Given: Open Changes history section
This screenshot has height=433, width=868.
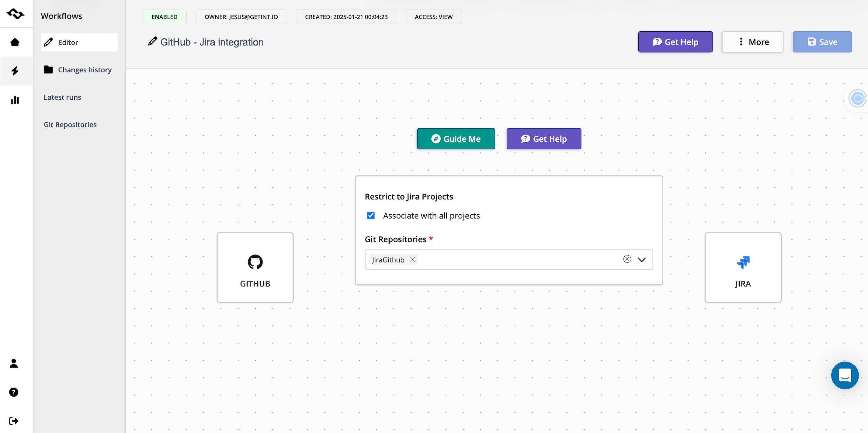Looking at the screenshot, I should 84,70.
